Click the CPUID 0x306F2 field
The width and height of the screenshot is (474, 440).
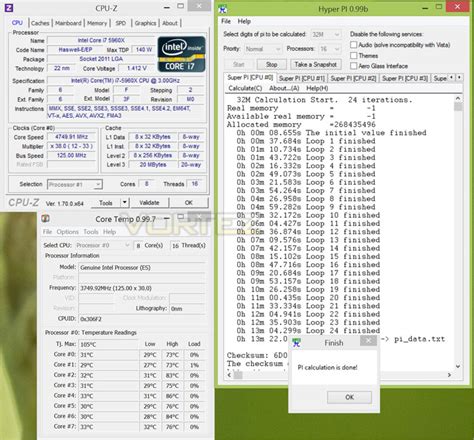click(x=142, y=319)
